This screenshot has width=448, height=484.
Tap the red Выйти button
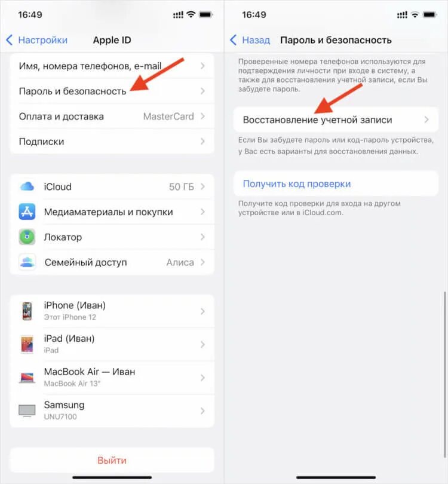coord(112,460)
